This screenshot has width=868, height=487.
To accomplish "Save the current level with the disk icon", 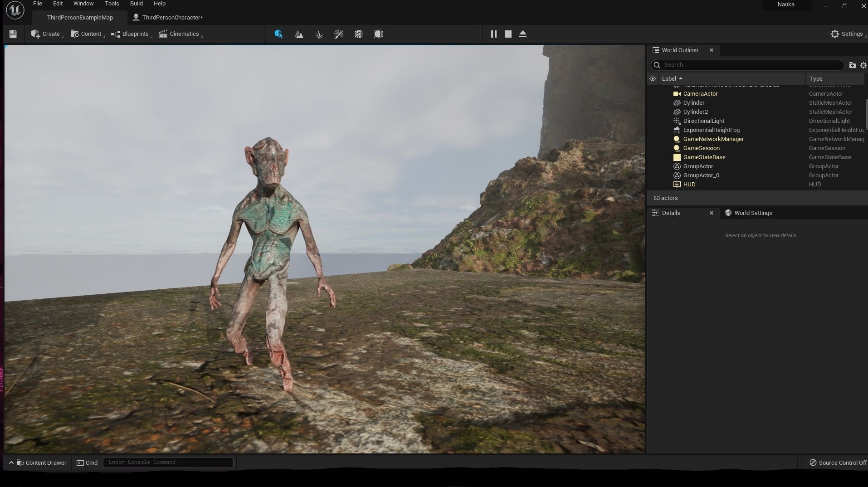I will click(x=13, y=34).
